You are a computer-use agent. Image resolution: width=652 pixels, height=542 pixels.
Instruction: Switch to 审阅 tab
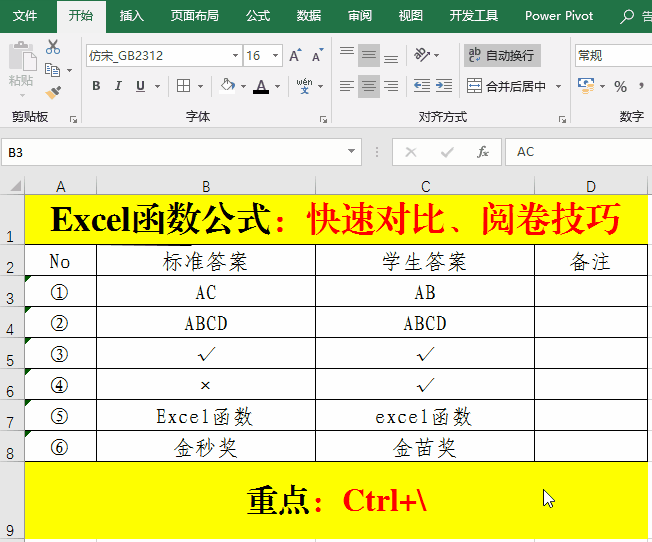[360, 16]
